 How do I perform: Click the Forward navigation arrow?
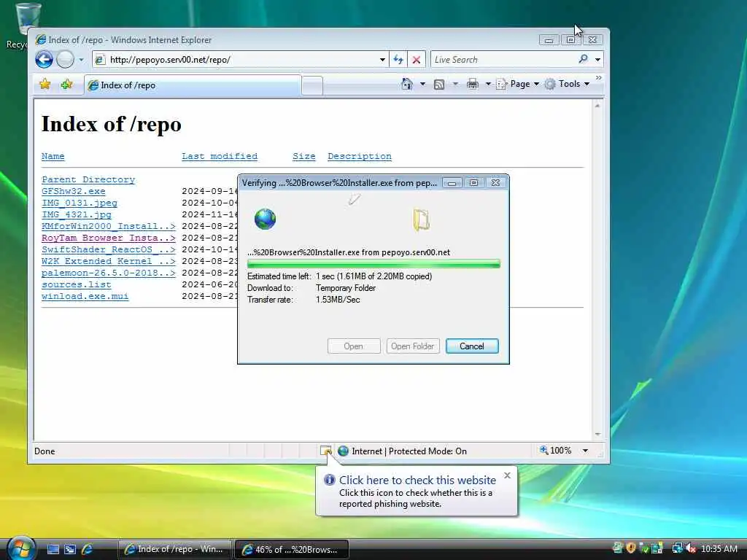click(x=65, y=60)
